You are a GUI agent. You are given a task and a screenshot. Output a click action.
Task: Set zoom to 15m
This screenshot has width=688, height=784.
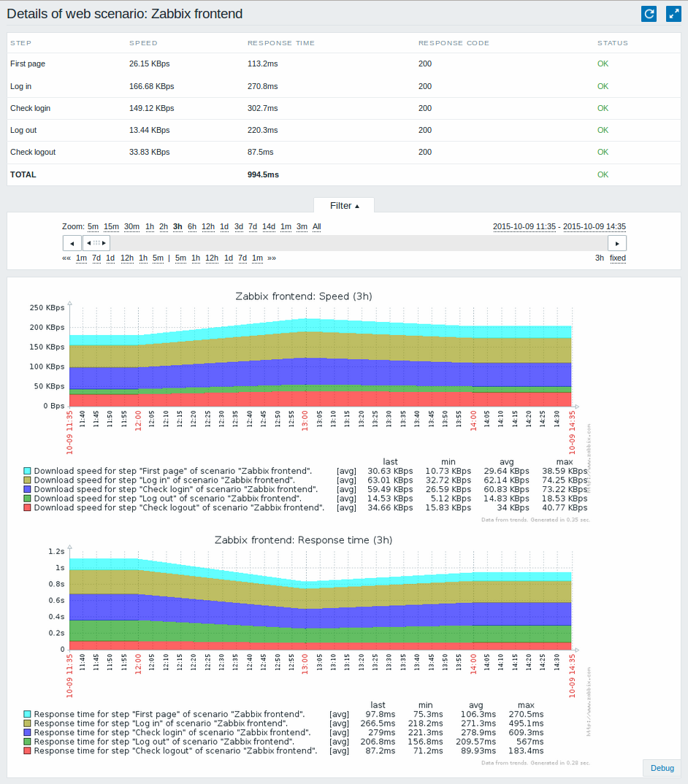111,226
